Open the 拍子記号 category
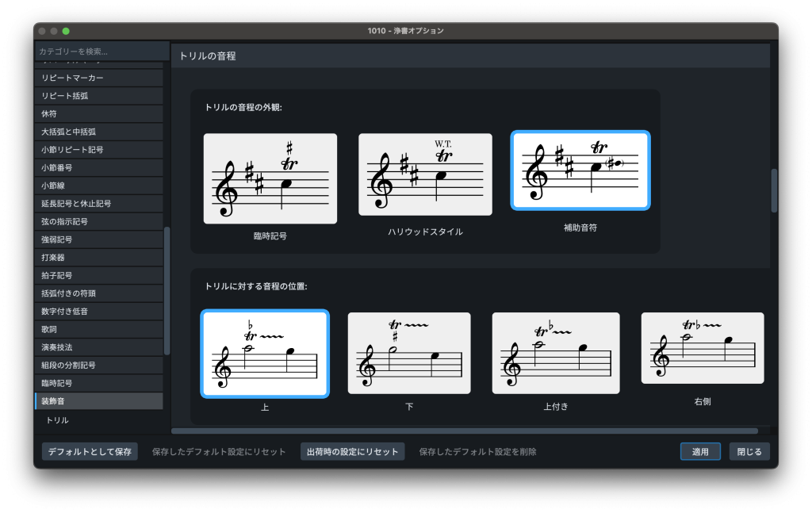The width and height of the screenshot is (812, 513). [99, 275]
